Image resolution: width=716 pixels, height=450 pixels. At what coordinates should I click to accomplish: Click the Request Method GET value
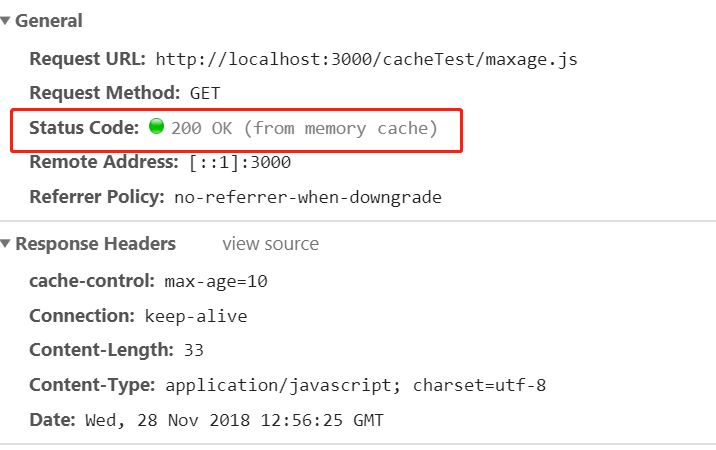205,93
